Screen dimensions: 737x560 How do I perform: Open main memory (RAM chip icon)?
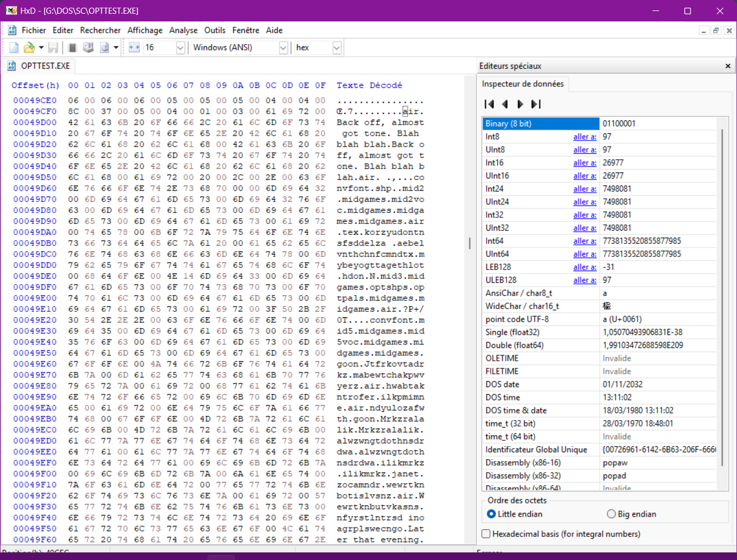coord(72,48)
